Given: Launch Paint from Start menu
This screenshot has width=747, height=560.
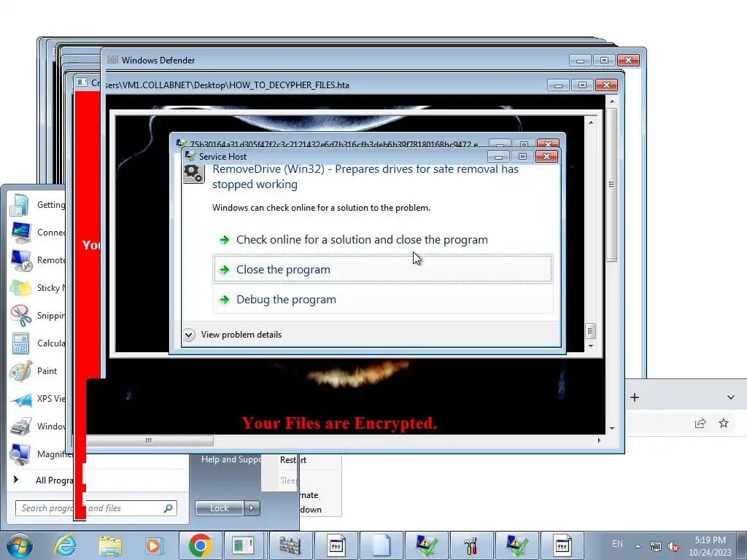Looking at the screenshot, I should (37, 370).
